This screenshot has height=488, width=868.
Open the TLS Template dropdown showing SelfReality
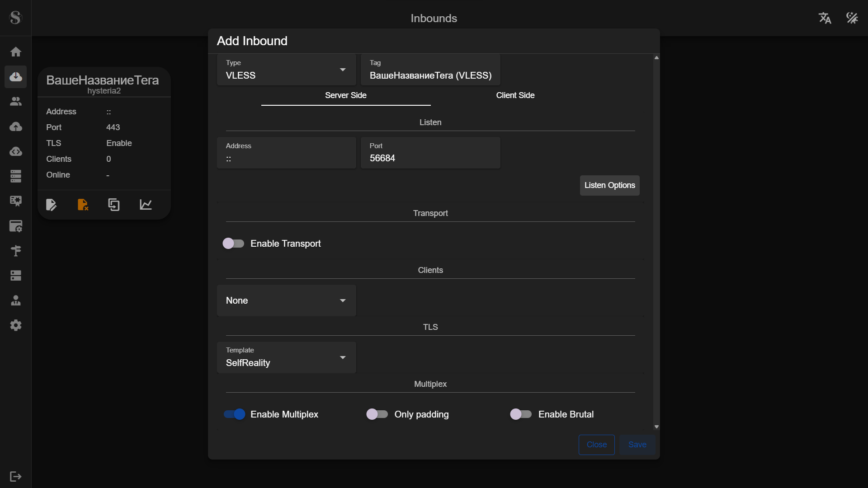pyautogui.click(x=286, y=357)
